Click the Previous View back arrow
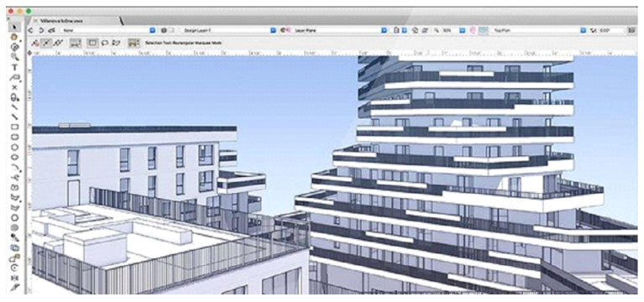 tap(31, 30)
